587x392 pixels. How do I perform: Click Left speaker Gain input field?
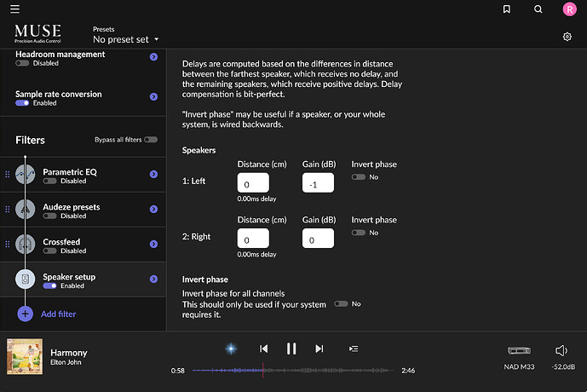pyautogui.click(x=319, y=183)
